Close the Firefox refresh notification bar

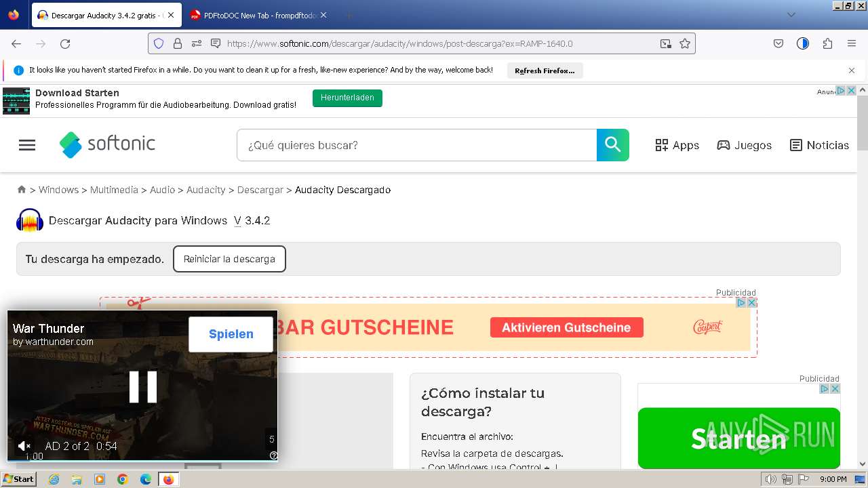coord(852,70)
